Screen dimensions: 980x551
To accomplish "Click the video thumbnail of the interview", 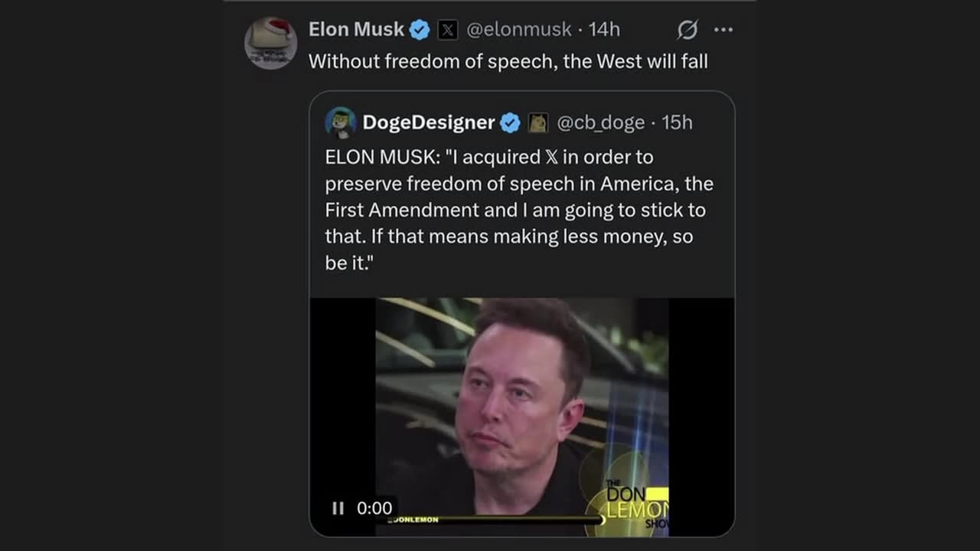I will click(522, 406).
